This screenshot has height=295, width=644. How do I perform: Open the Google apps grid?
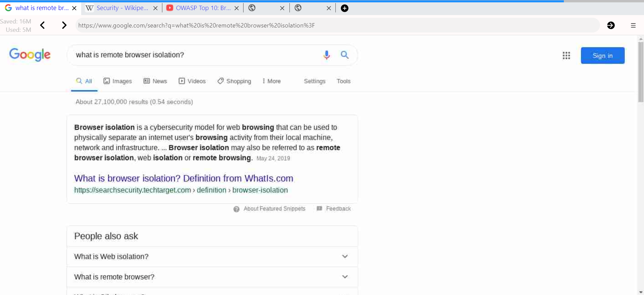click(566, 55)
